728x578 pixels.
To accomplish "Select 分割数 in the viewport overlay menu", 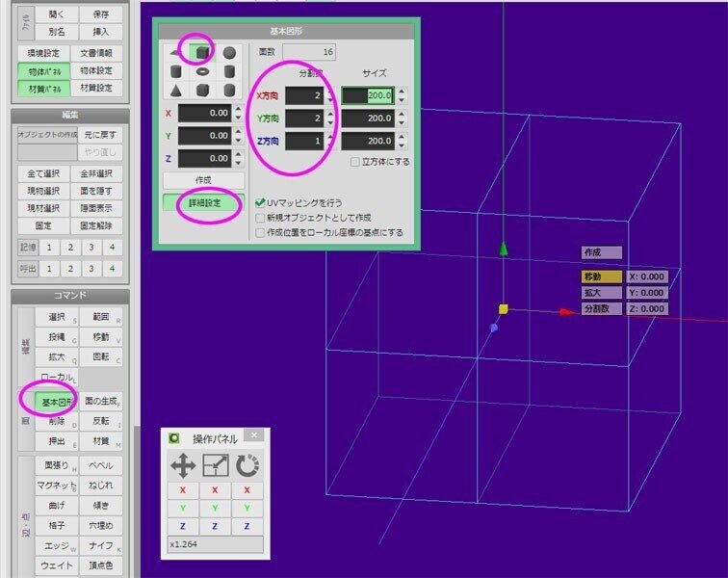I will [601, 308].
